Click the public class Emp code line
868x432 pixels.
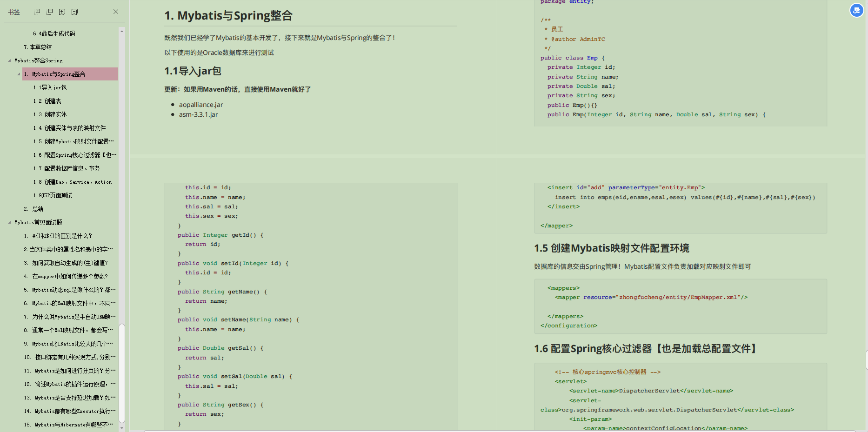573,58
